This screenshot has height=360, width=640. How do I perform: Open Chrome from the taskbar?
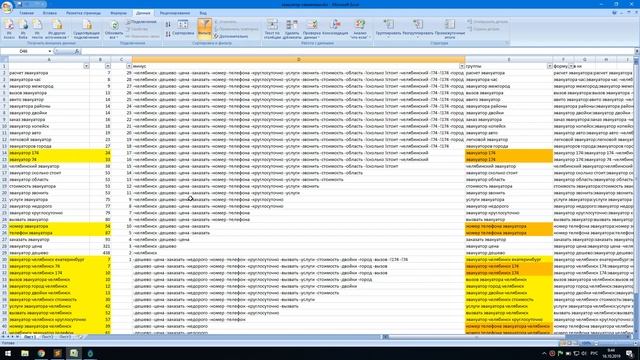(41, 353)
